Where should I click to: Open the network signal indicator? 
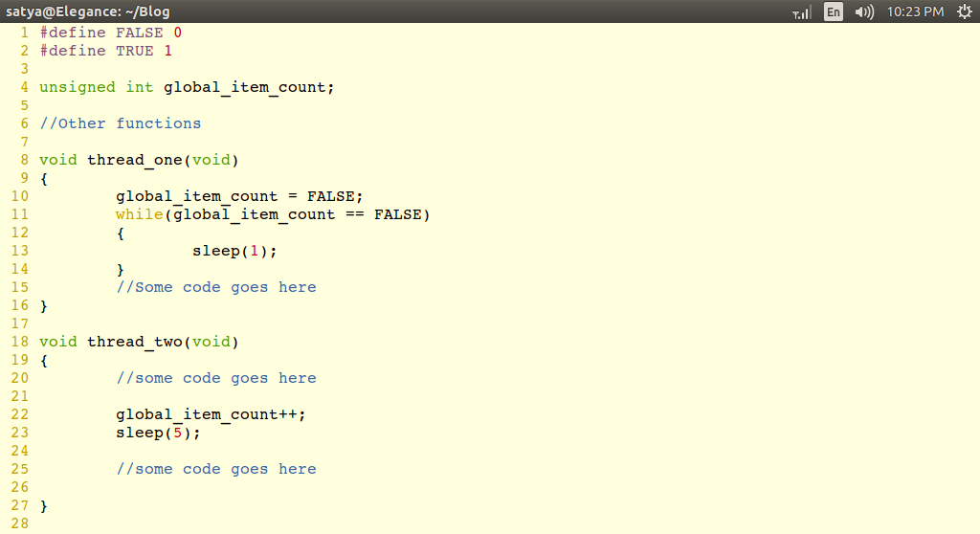point(801,11)
